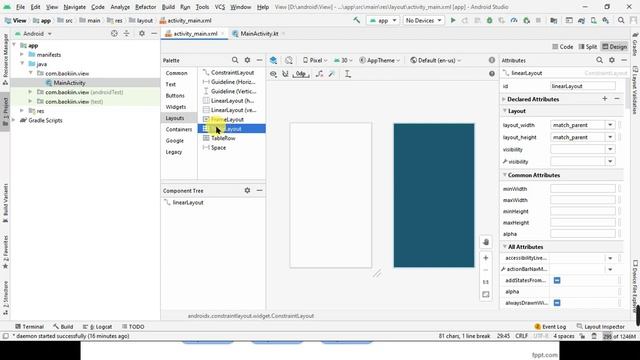Image resolution: width=640 pixels, height=360 pixels.
Task: Open the VCS menu
Action: coord(220,7)
